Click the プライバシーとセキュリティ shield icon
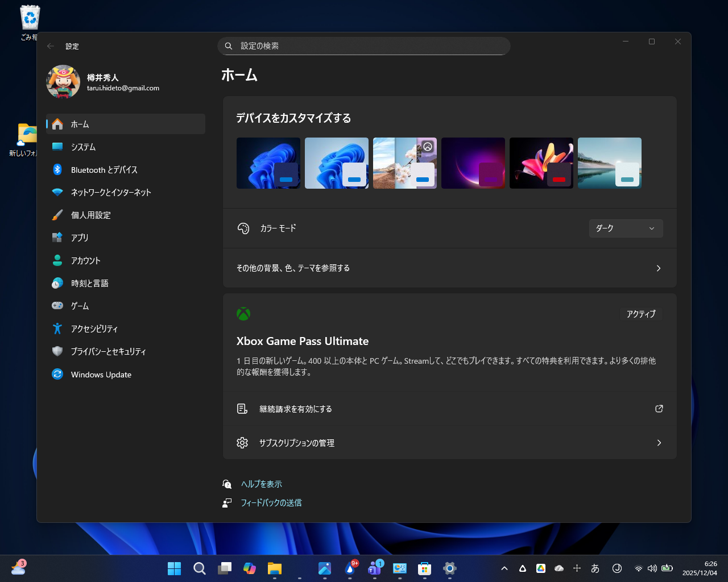This screenshot has height=582, width=728. coord(57,351)
